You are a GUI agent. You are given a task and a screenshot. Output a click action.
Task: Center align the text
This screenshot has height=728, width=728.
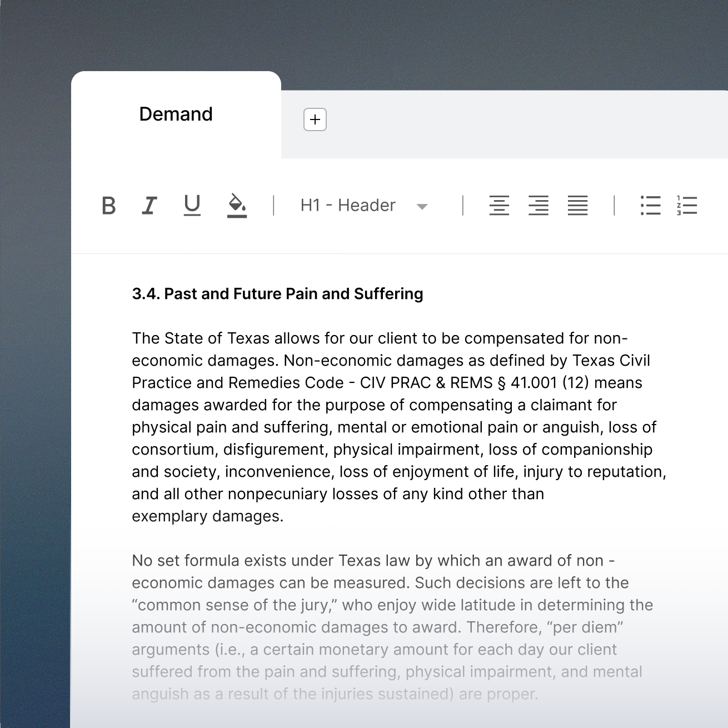[499, 206]
